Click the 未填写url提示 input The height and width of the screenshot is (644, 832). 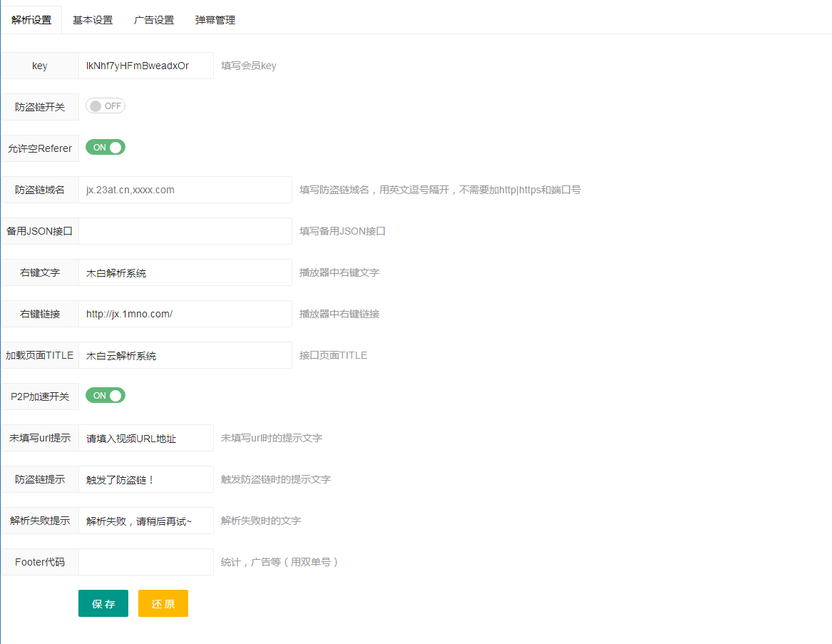tap(146, 437)
